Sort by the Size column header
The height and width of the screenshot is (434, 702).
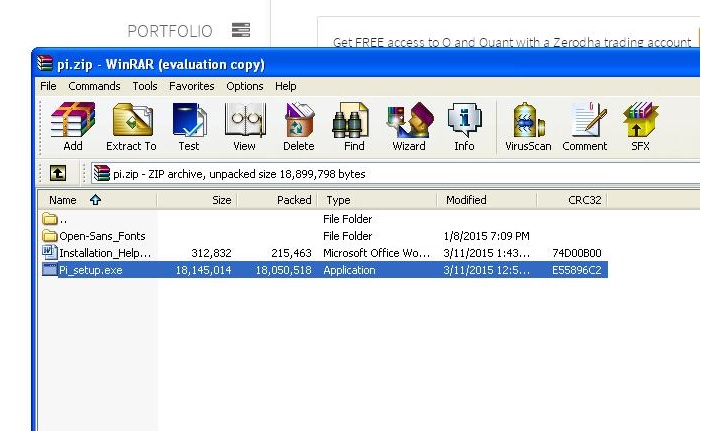197,200
